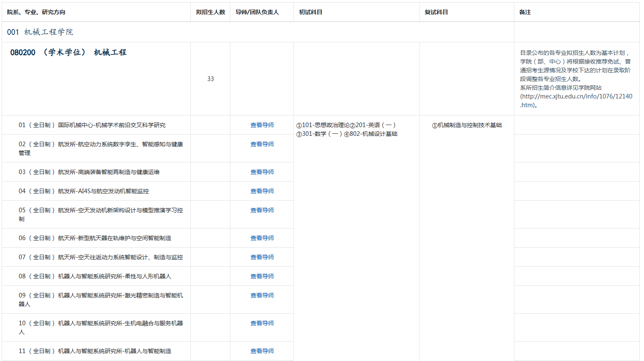Click the enrollment quota cell showing 33
The height and width of the screenshot is (361, 644).
tap(210, 78)
